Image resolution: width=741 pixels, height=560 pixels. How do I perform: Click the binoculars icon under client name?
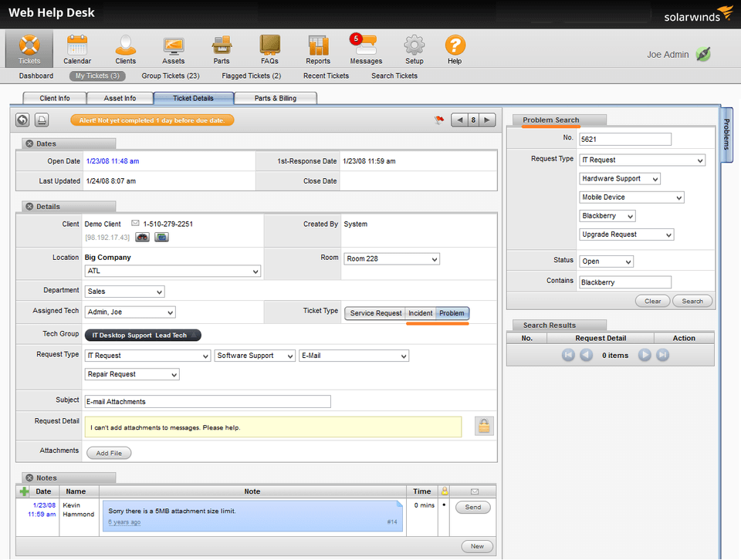tap(142, 237)
